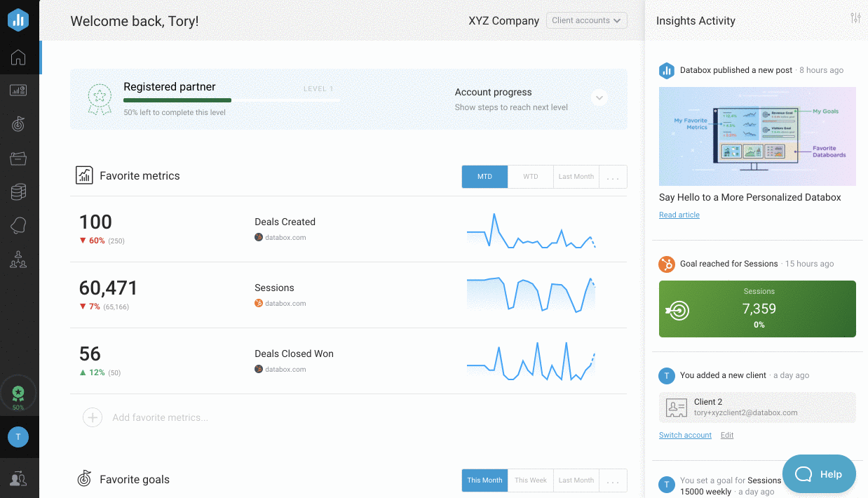Click the XYZ Company name
This screenshot has width=868, height=498.
click(503, 20)
